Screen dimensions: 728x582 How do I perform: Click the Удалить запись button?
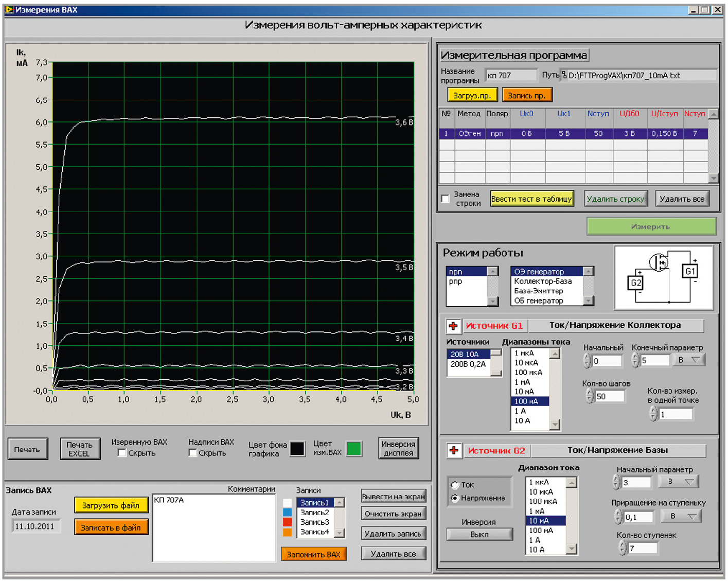[394, 534]
